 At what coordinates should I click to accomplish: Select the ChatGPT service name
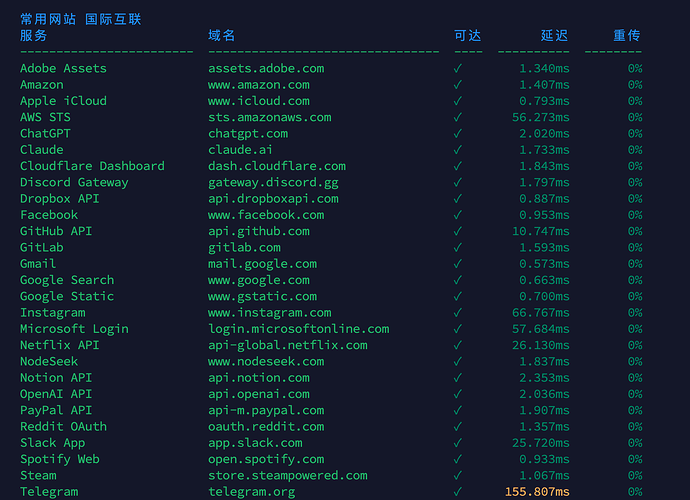click(x=45, y=134)
